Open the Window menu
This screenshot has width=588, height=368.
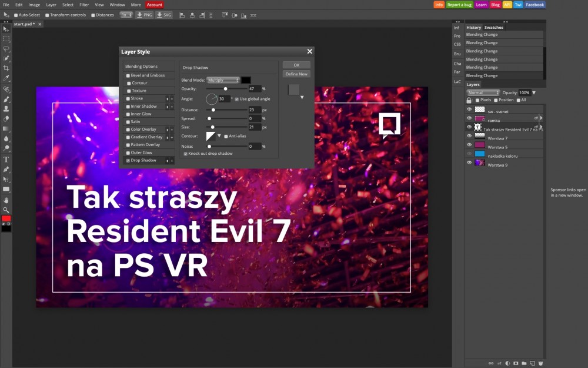118,5
